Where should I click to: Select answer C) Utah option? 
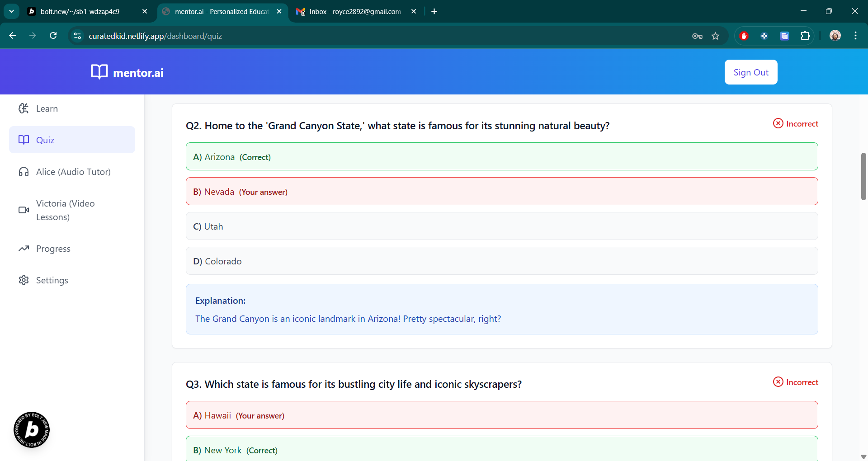tap(502, 226)
